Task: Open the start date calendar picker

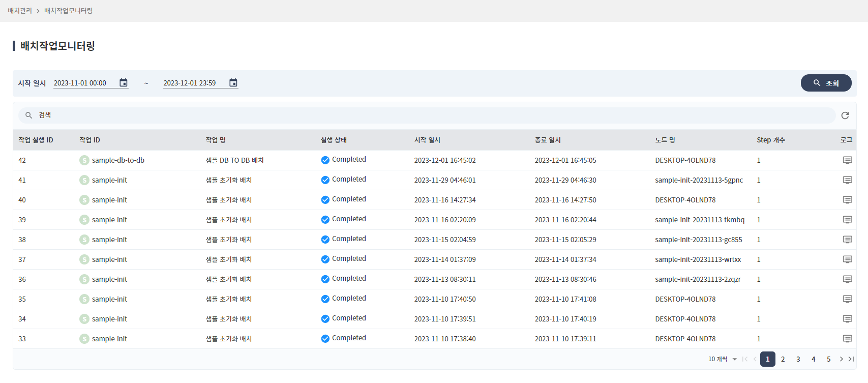Action: (x=123, y=83)
